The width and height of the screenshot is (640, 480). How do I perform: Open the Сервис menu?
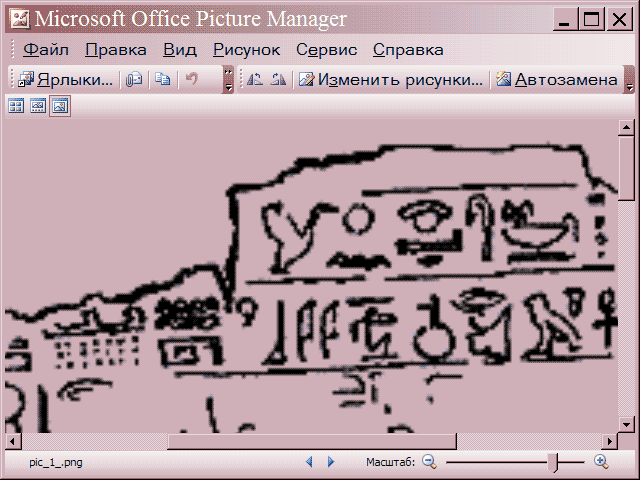coord(327,50)
